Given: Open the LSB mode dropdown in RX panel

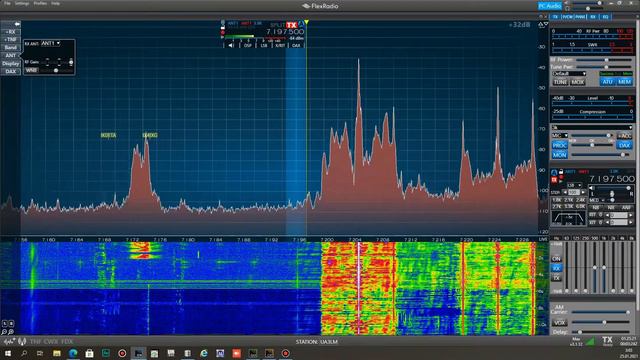Looking at the screenshot, I should (x=573, y=185).
